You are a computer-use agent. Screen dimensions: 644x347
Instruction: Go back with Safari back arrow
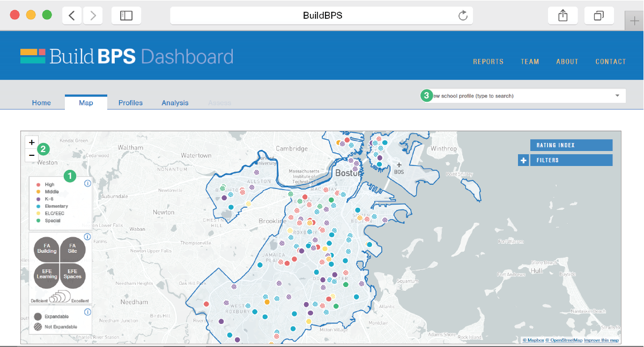72,16
